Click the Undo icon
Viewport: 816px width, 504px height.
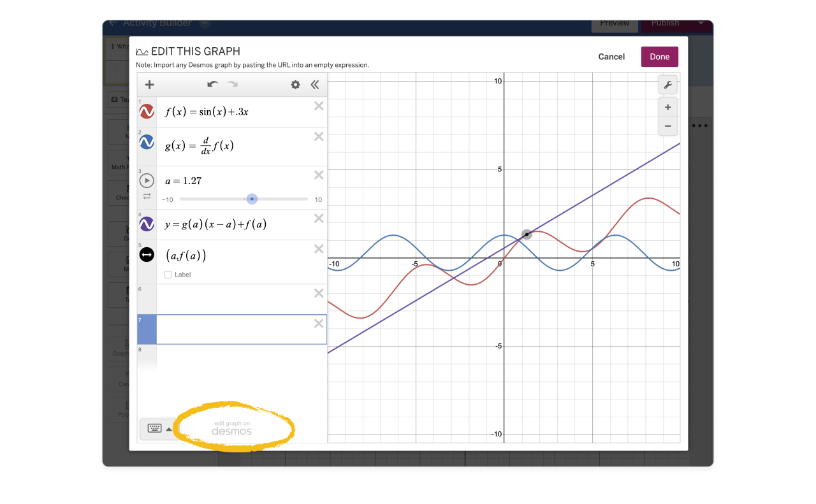click(212, 84)
